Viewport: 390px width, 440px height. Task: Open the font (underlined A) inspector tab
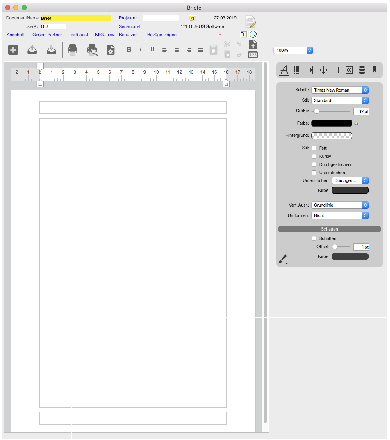click(x=284, y=70)
